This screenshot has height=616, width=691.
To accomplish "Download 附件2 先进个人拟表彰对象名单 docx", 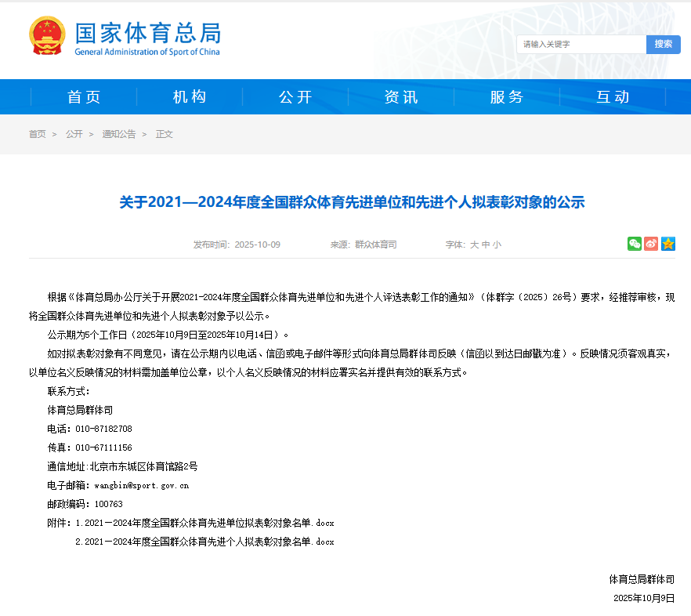I will point(205,541).
